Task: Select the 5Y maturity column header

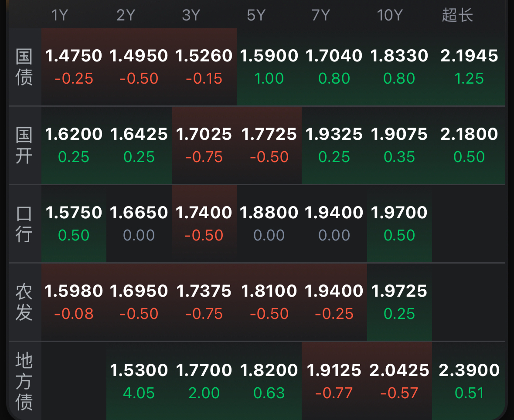Action: tap(256, 16)
